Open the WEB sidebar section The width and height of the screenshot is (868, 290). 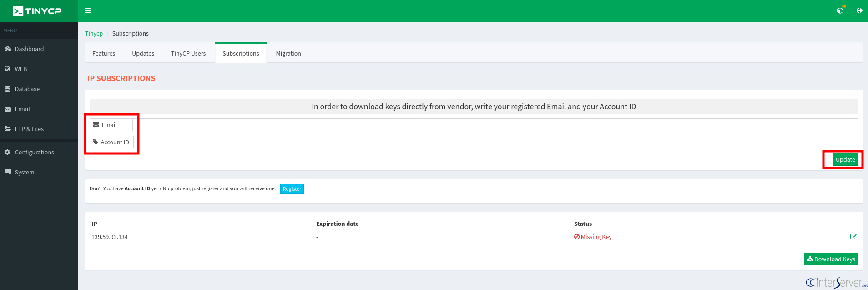pos(39,69)
